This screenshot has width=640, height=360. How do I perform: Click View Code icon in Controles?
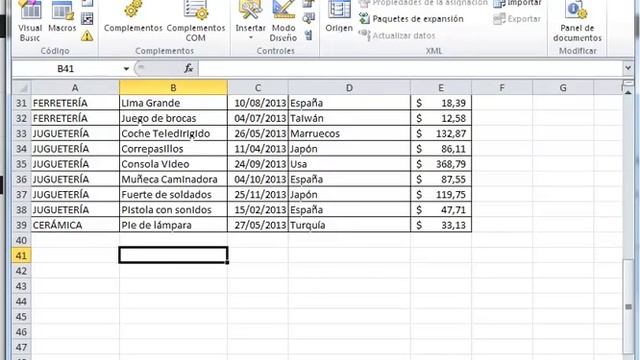point(309,18)
